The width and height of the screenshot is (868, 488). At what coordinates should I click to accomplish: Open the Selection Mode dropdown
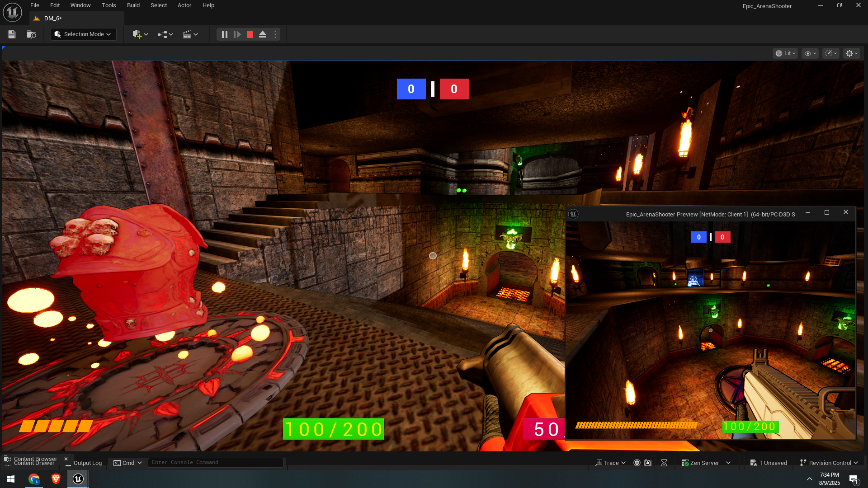pyautogui.click(x=83, y=34)
